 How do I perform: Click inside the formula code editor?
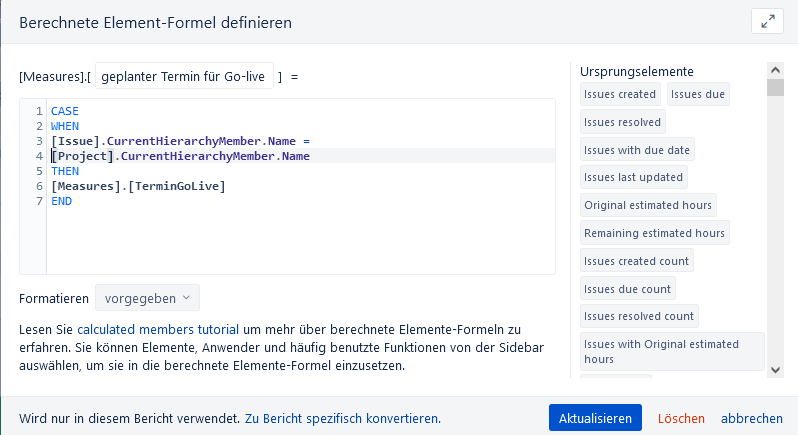pyautogui.click(x=300, y=230)
